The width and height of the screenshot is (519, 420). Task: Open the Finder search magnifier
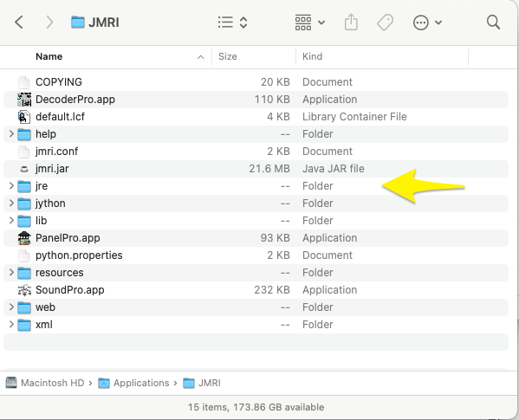coord(493,23)
